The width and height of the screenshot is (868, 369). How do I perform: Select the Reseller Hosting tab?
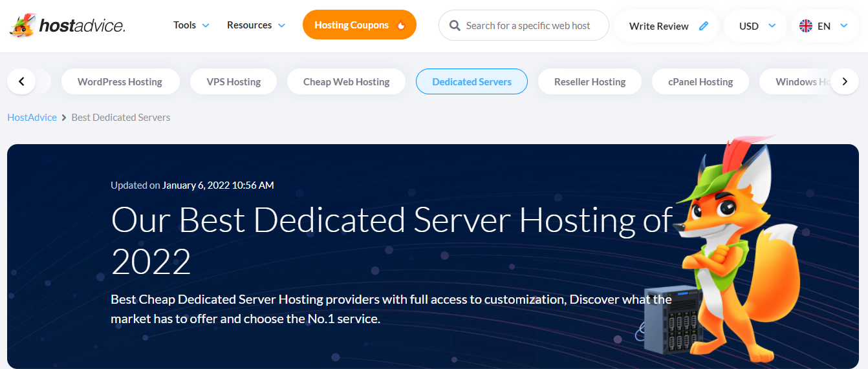[x=590, y=81]
